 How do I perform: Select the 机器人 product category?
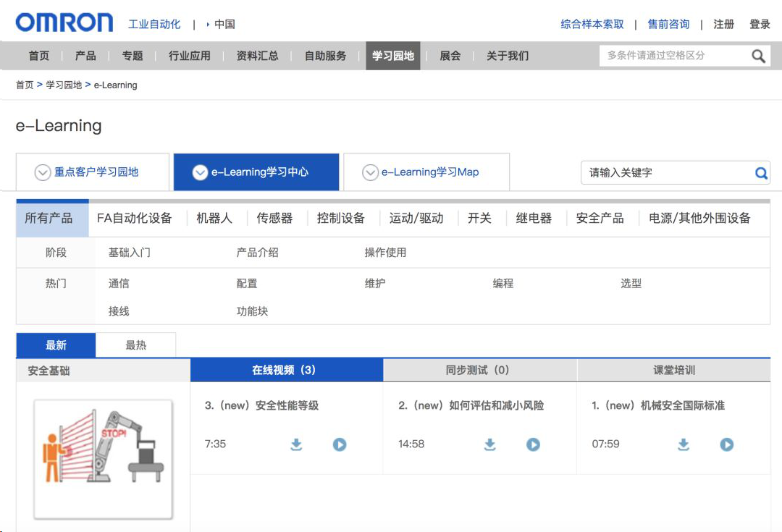pyautogui.click(x=214, y=218)
